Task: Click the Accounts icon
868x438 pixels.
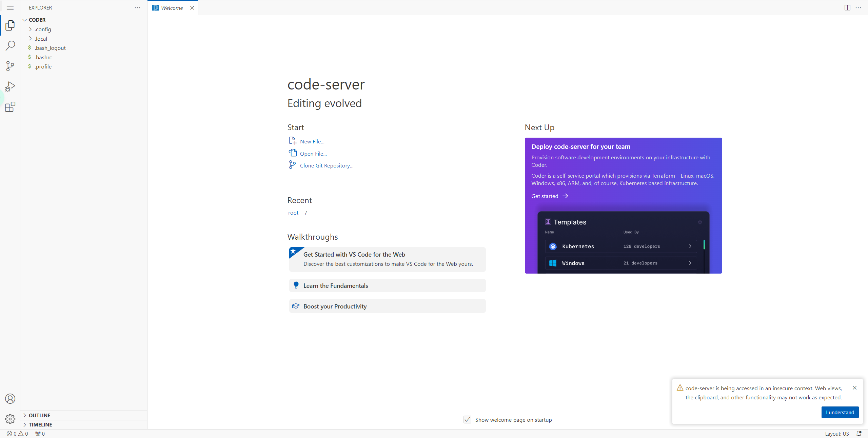Action: [10, 399]
